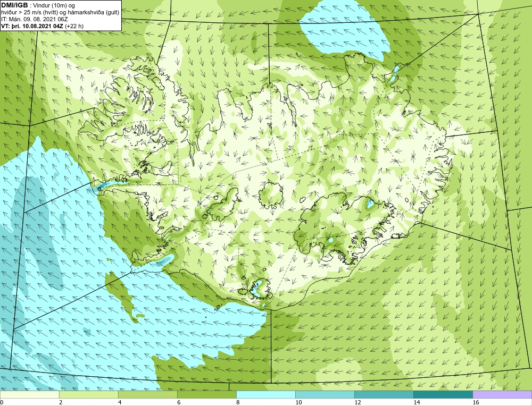The width and height of the screenshot is (532, 406).
Task: Click the legend scale label "12"
Action: point(358,402)
